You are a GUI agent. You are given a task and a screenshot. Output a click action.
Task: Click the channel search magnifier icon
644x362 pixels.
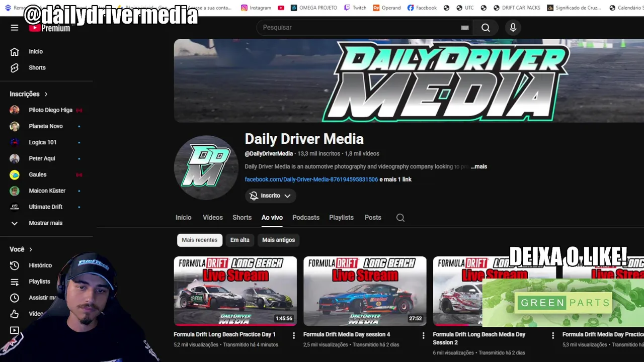(400, 218)
